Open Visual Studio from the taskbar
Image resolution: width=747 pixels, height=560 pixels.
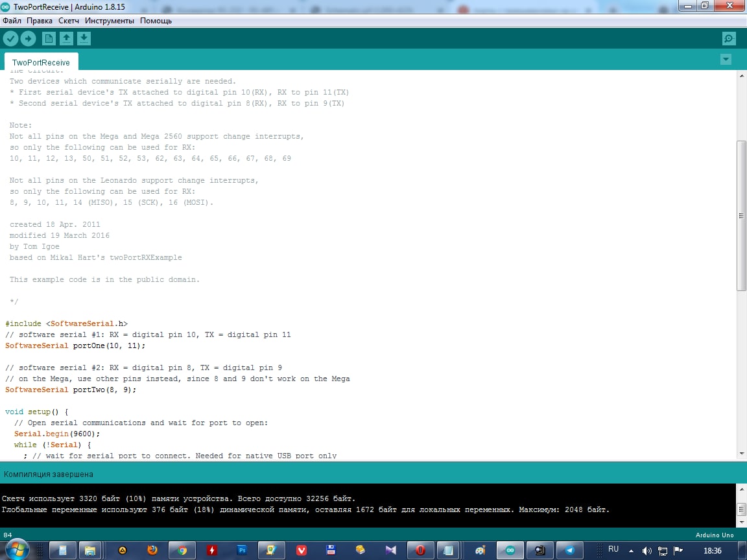pyautogui.click(x=390, y=550)
